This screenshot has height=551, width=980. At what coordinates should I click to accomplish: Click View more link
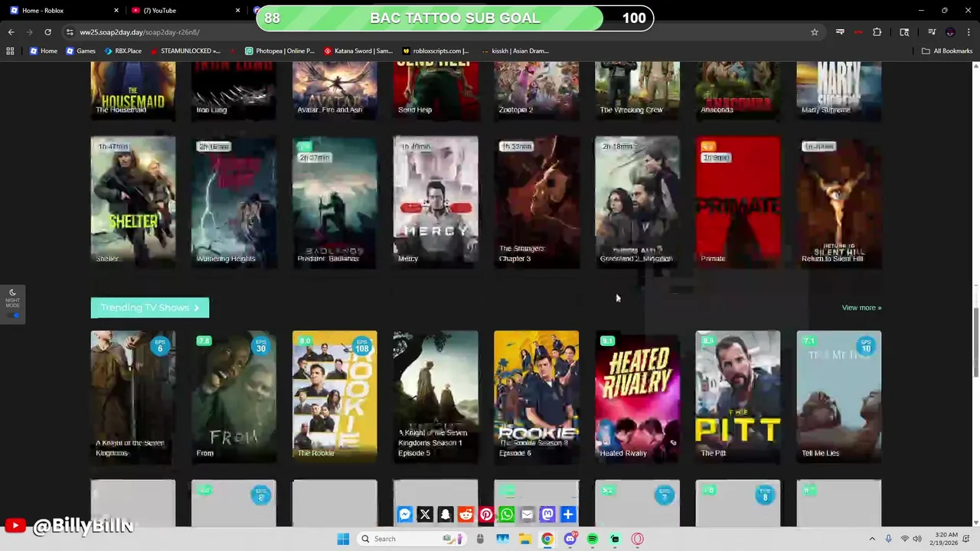click(x=861, y=308)
